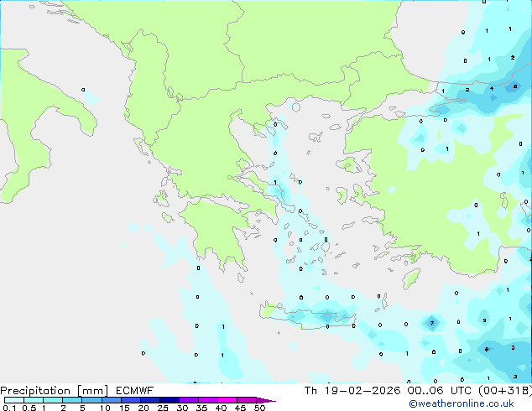The height and width of the screenshot is (411, 532).
Task: Select the legend scale label '50'
Action: pos(259,408)
